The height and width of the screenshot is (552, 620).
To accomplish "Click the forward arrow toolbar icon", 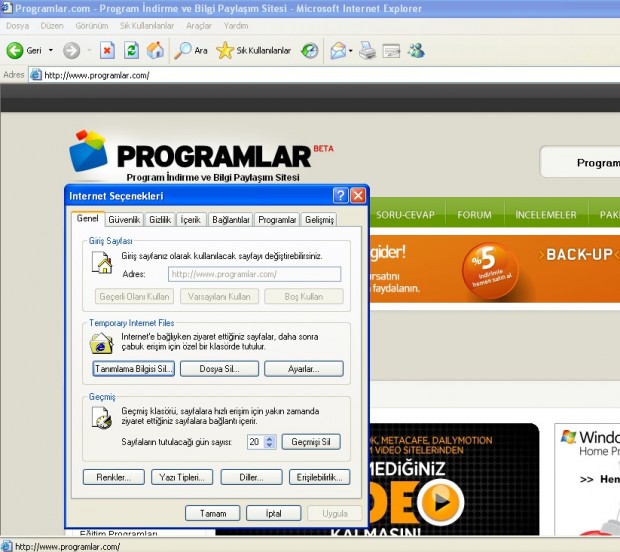I will [x=72, y=50].
